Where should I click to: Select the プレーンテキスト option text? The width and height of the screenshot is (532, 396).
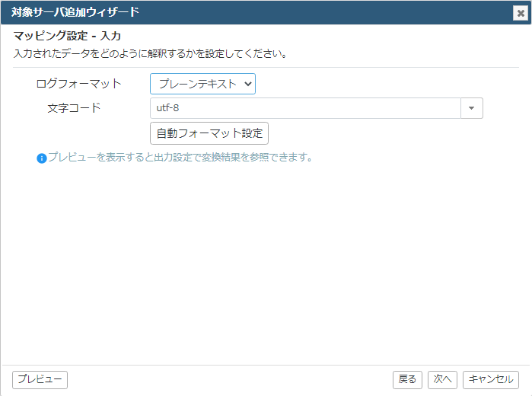[x=197, y=84]
